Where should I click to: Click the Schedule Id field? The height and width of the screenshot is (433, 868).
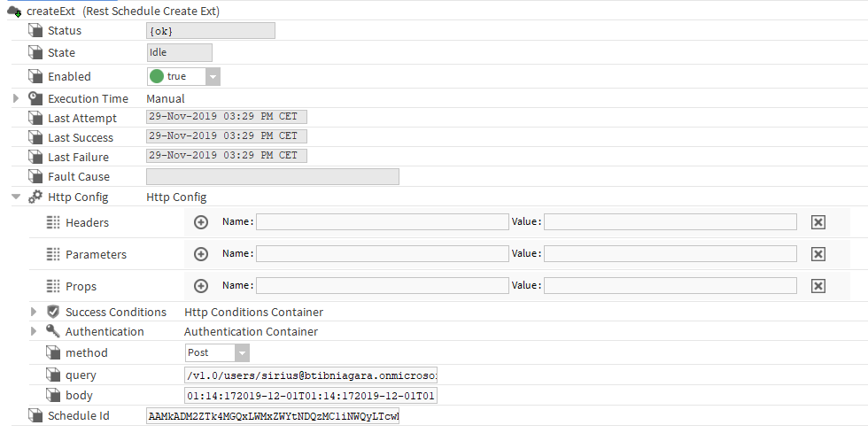pos(273,416)
